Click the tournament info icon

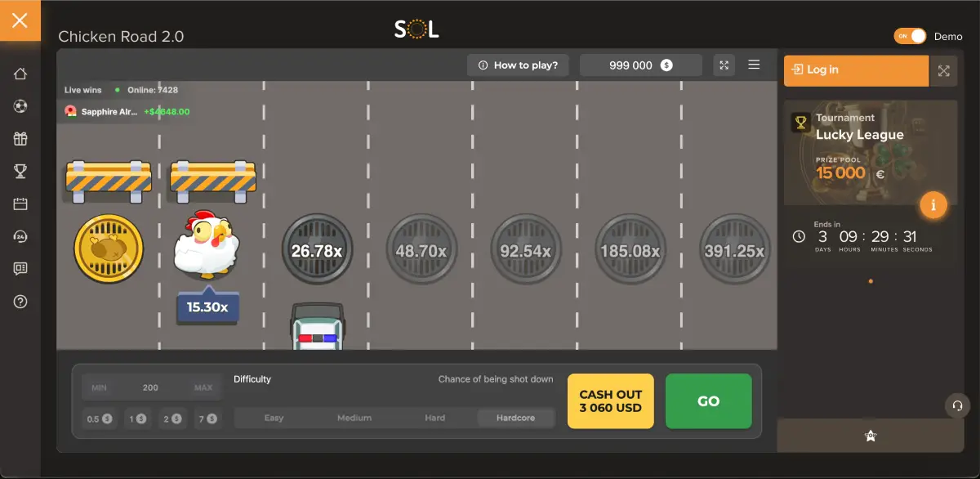click(x=933, y=205)
